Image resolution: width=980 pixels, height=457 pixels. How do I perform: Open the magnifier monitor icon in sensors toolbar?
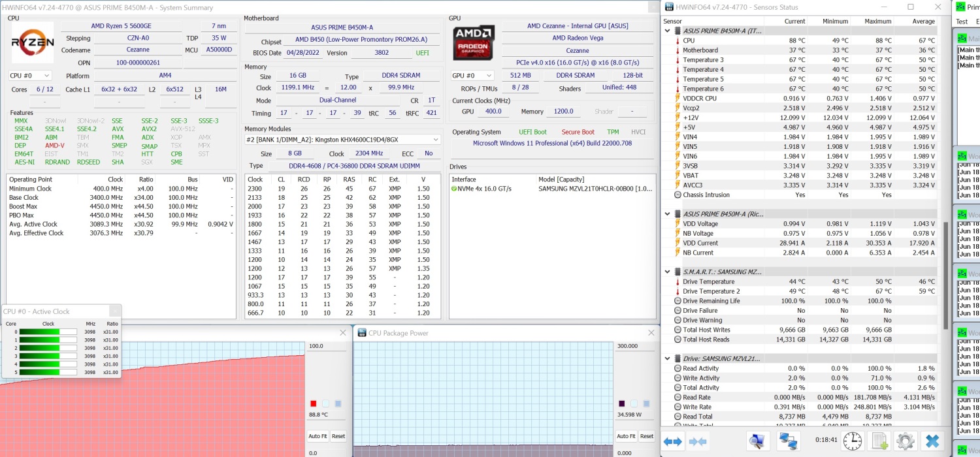pyautogui.click(x=757, y=441)
